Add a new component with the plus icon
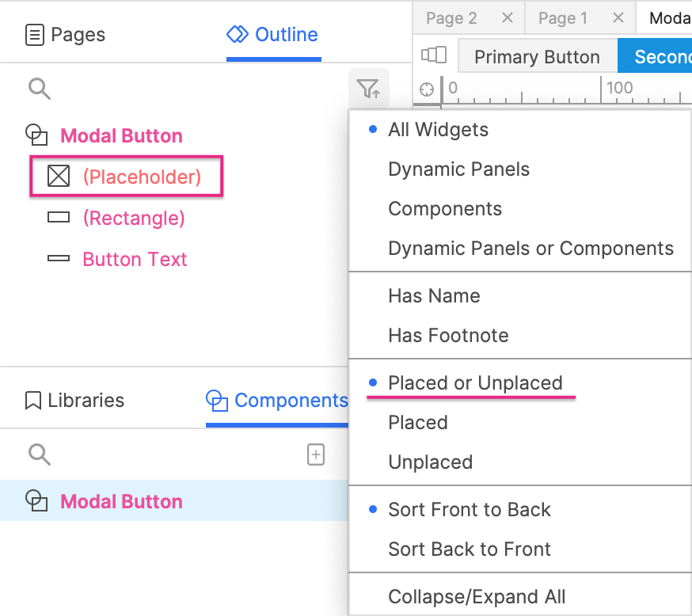 (x=316, y=454)
